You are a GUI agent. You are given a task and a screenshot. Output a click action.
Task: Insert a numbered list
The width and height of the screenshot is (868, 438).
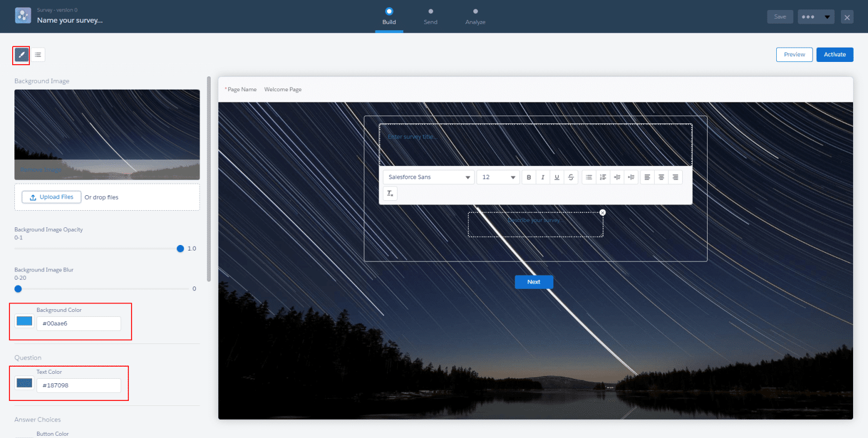tap(603, 178)
